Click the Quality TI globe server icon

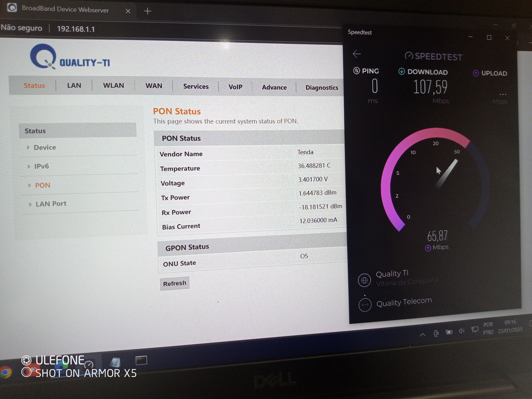[364, 280]
